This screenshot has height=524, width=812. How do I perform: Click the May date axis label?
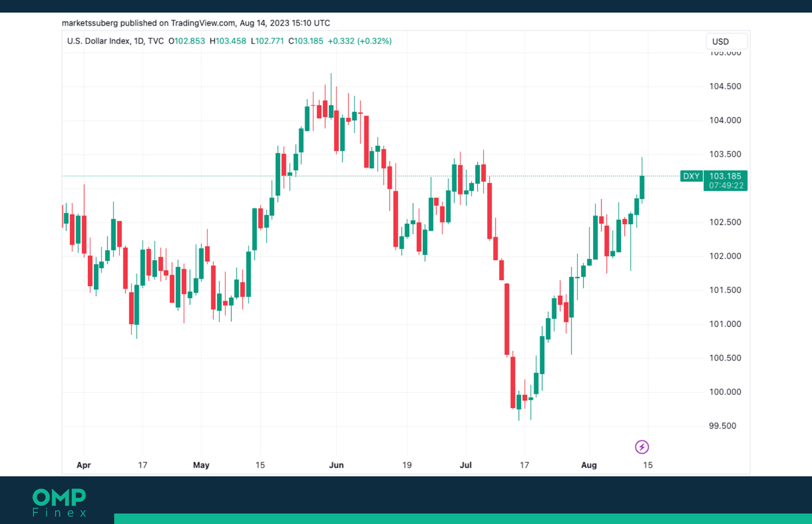click(x=201, y=465)
